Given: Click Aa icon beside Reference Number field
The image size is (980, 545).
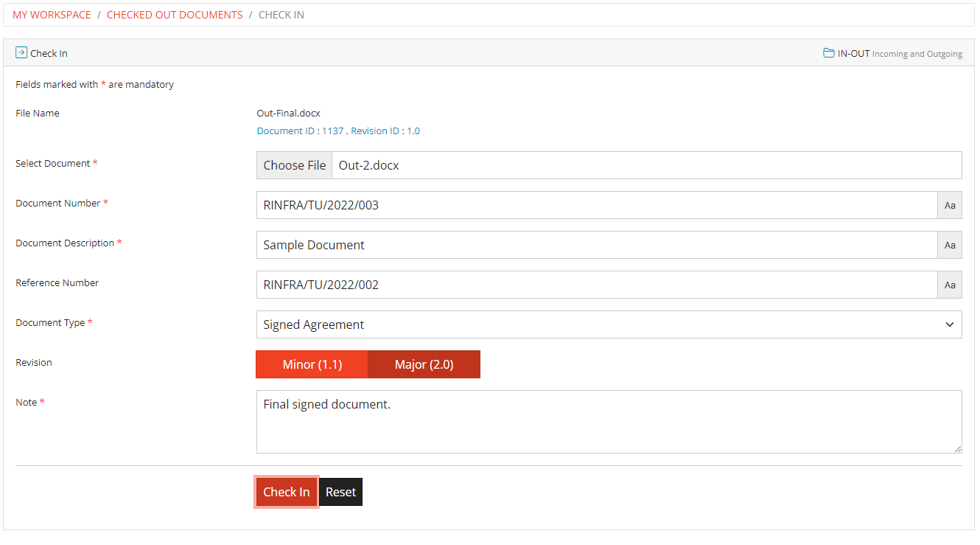Looking at the screenshot, I should [949, 285].
